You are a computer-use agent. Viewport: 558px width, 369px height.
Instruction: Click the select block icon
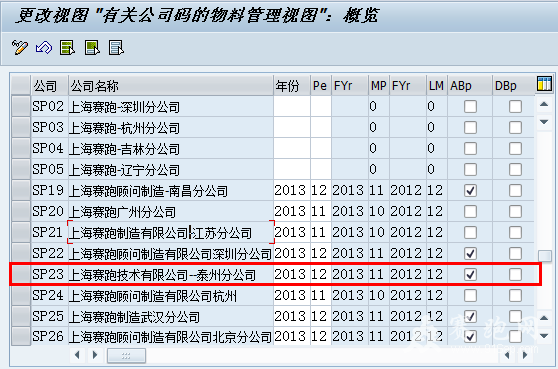[92, 47]
